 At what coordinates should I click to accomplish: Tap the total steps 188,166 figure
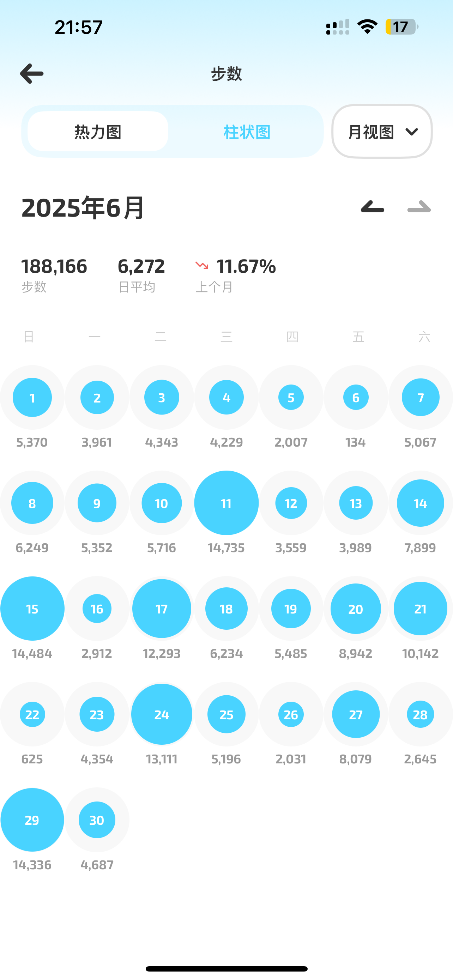click(54, 266)
